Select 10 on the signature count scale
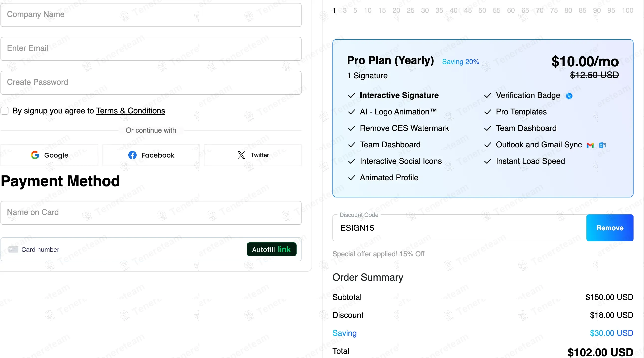644x358 pixels. 368,10
